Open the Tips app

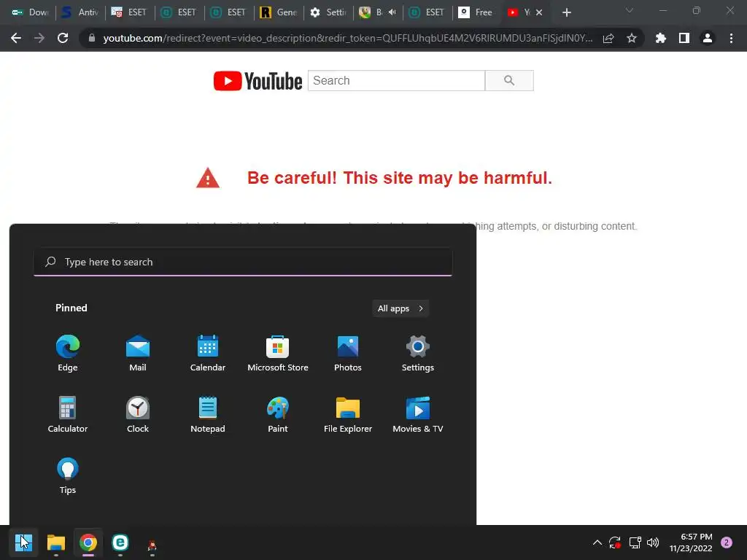click(x=68, y=475)
